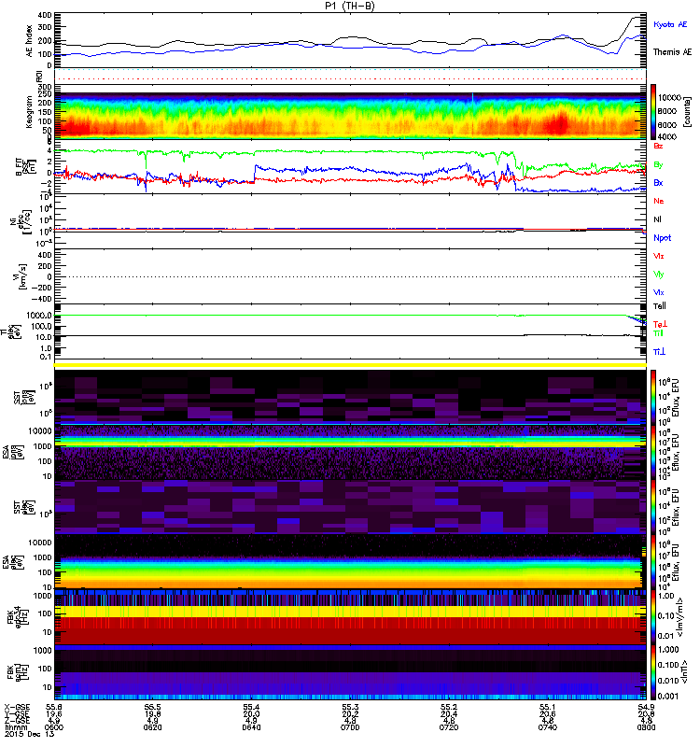Click the Y-GSE value 20.0

[x=251, y=713]
